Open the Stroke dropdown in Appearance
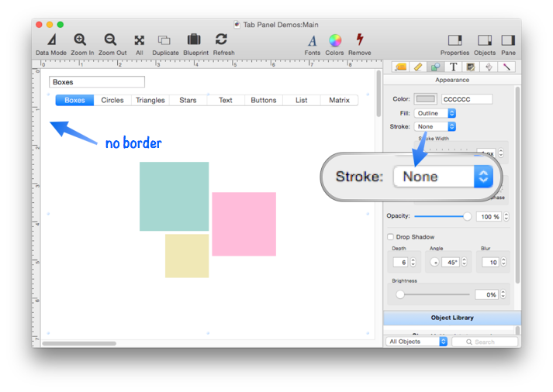Image resolution: width=553 pixels, height=392 pixels. coord(435,126)
